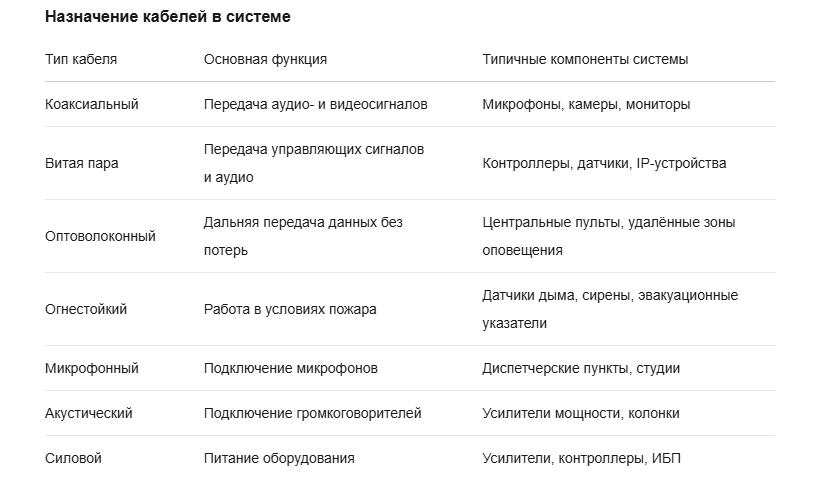This screenshot has height=491, width=818.
Task: Click 'Диспетчерские пункты, студии' cell
Action: click(581, 368)
